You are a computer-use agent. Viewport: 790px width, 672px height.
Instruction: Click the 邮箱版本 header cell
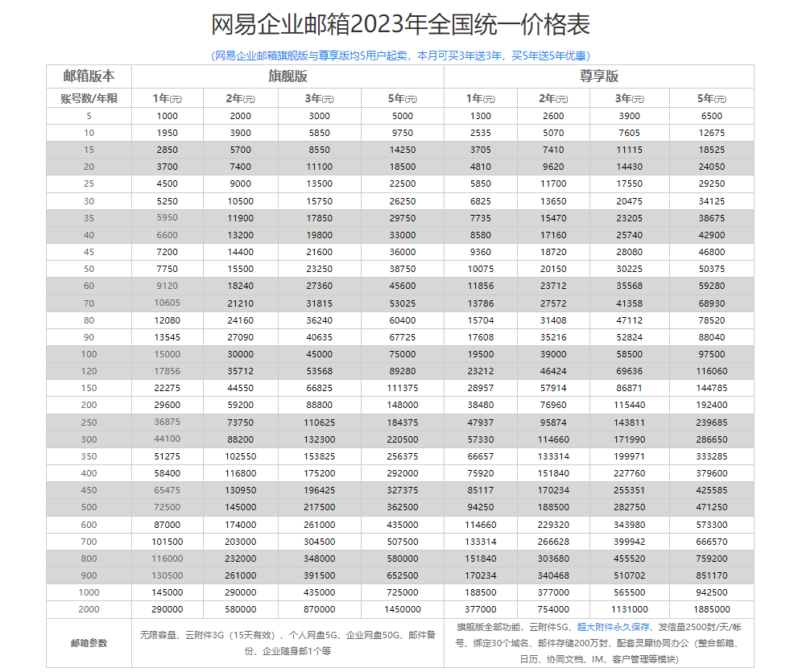tap(89, 76)
